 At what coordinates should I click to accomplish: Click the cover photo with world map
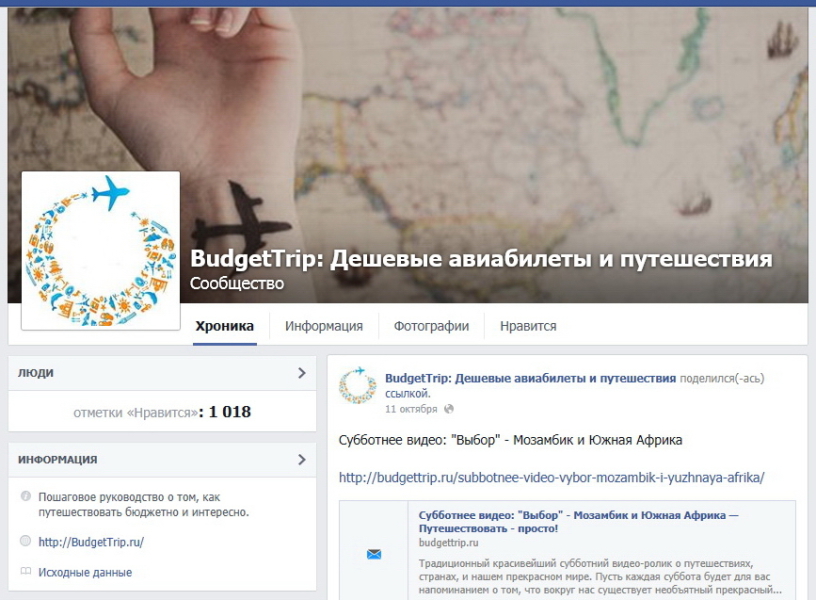click(x=494, y=130)
